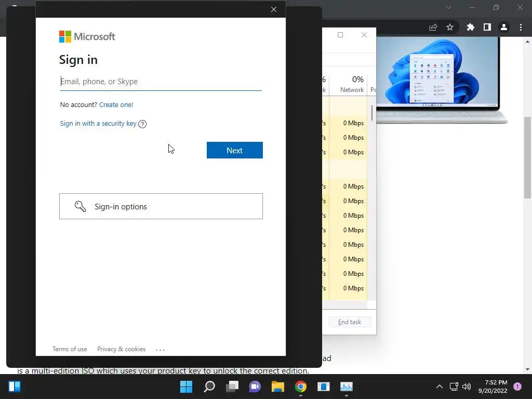Open Terms of use link
Image resolution: width=532 pixels, height=399 pixels.
point(70,349)
